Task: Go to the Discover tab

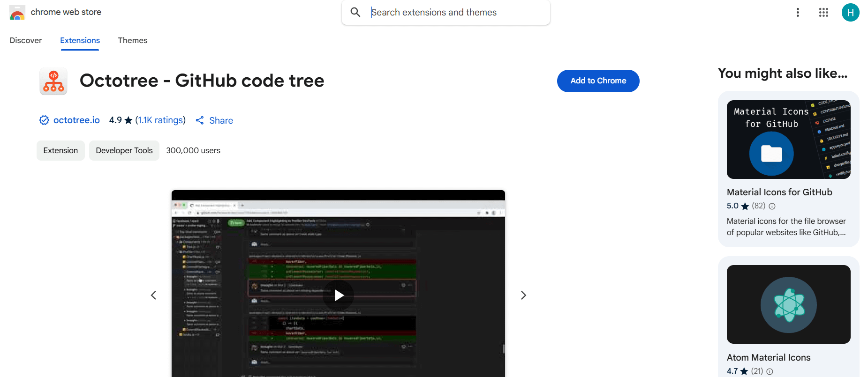Action: (x=26, y=40)
